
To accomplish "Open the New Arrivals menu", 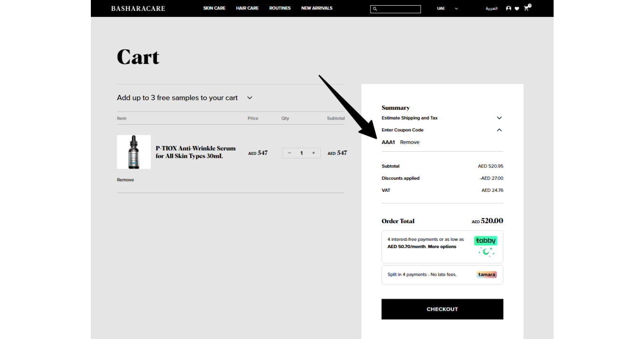I will (x=317, y=8).
